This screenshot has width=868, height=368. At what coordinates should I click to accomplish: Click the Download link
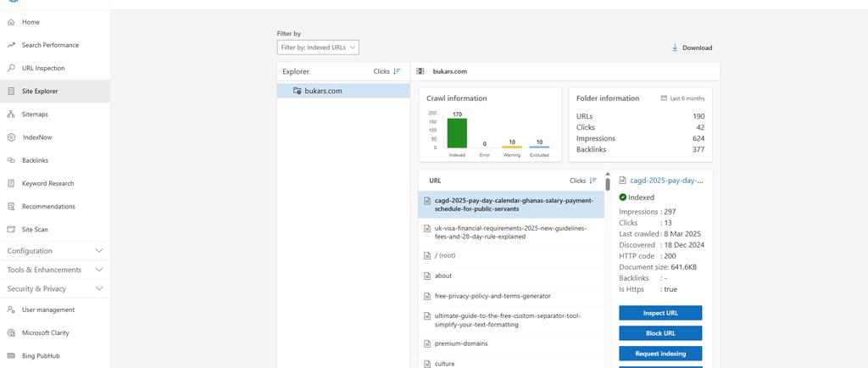[x=692, y=47]
